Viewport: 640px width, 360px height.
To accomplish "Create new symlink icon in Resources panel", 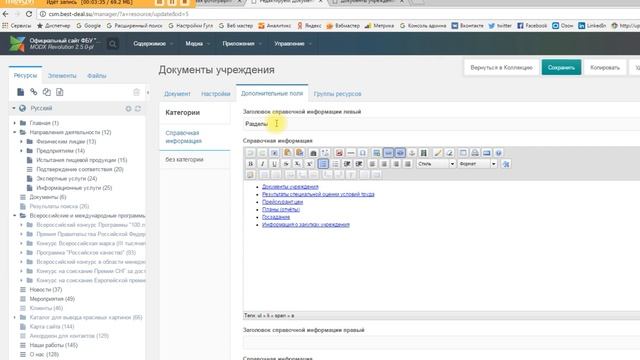I will (47, 92).
